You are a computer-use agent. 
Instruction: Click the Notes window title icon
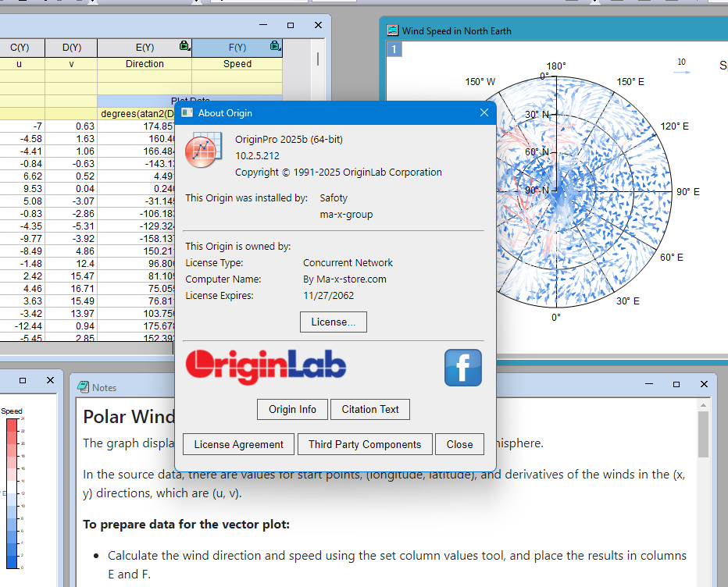coord(83,387)
